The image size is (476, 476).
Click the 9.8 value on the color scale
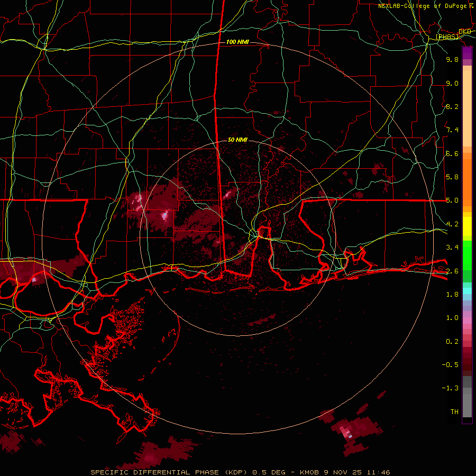[x=452, y=59]
